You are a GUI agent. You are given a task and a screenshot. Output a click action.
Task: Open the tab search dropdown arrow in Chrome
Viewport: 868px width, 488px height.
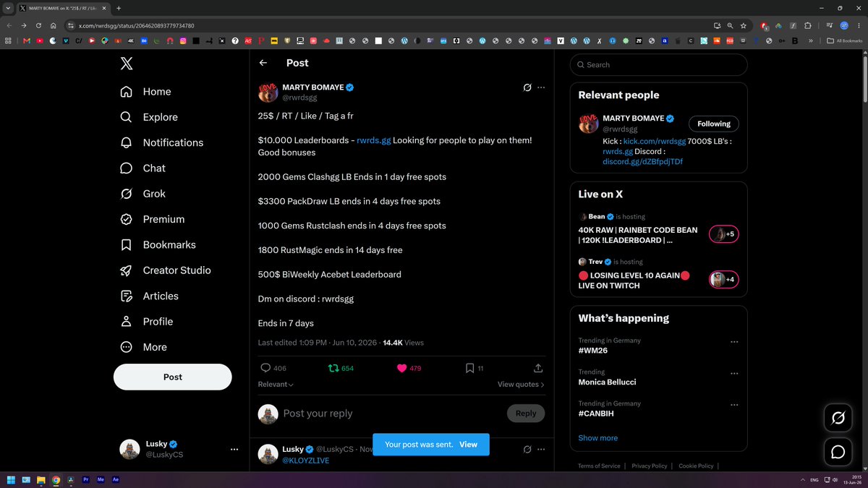pos(8,8)
